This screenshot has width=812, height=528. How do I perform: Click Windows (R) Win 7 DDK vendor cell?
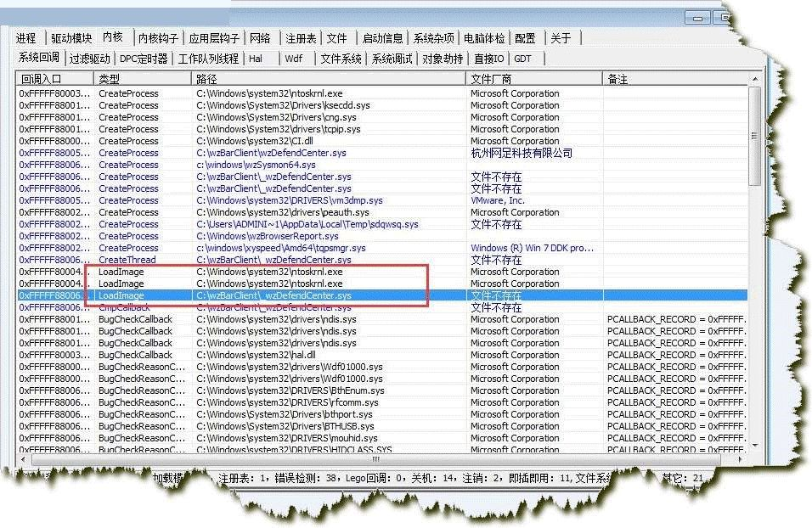tap(532, 249)
